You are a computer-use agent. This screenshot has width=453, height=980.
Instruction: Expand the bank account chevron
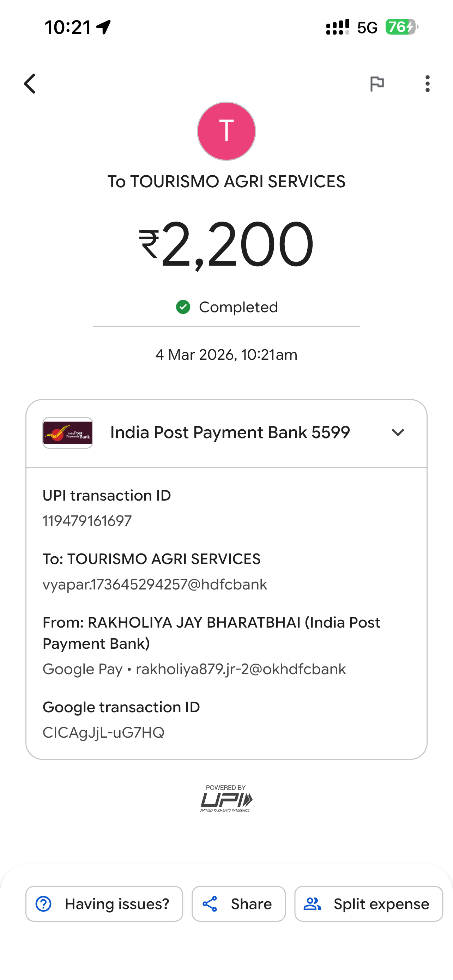pyautogui.click(x=398, y=432)
